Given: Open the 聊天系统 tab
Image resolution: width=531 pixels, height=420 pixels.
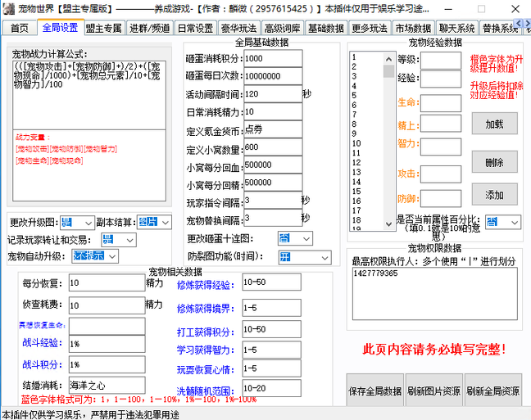Looking at the screenshot, I should pos(456,28).
